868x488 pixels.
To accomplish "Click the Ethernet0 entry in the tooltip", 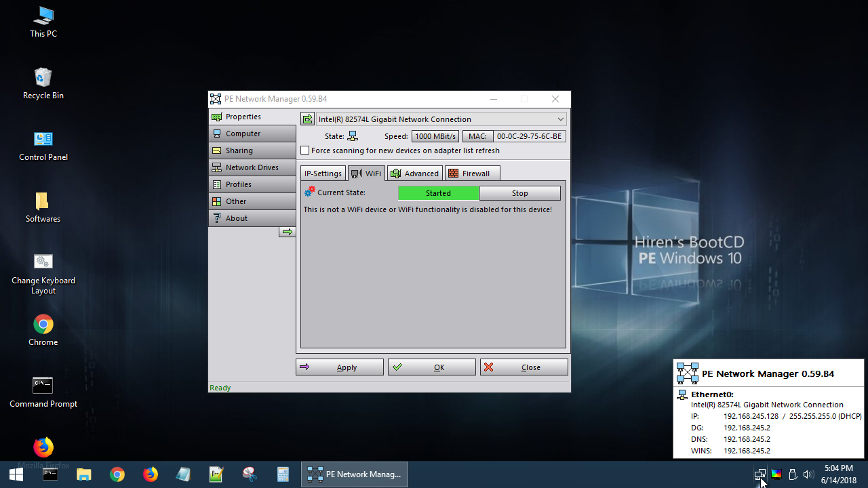I will [712, 394].
